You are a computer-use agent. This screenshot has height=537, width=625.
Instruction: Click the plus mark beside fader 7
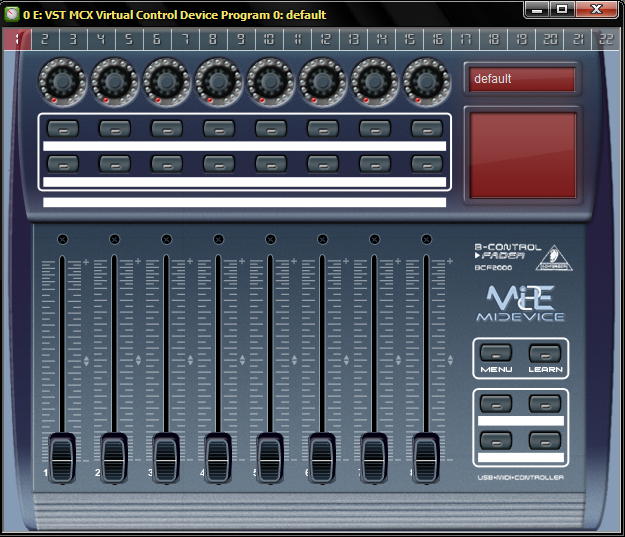(x=398, y=261)
